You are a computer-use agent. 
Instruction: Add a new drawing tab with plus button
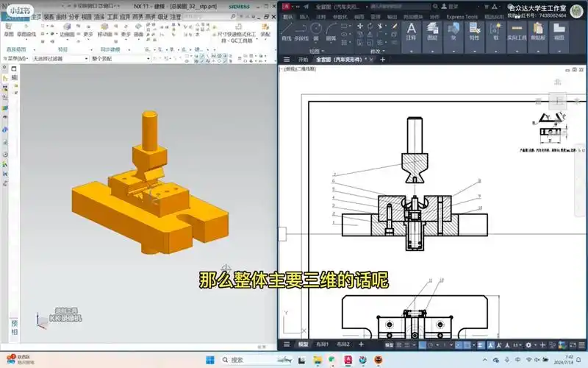coord(382,60)
